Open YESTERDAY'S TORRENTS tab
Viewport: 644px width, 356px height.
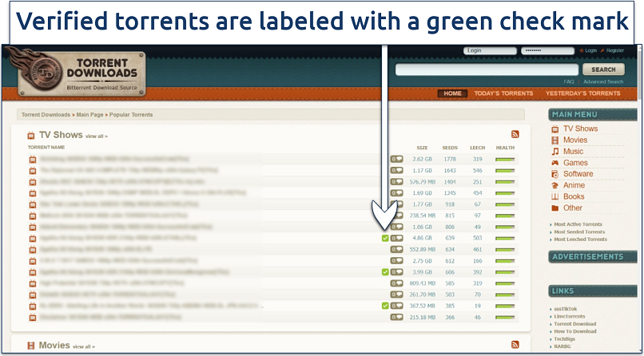(582, 93)
